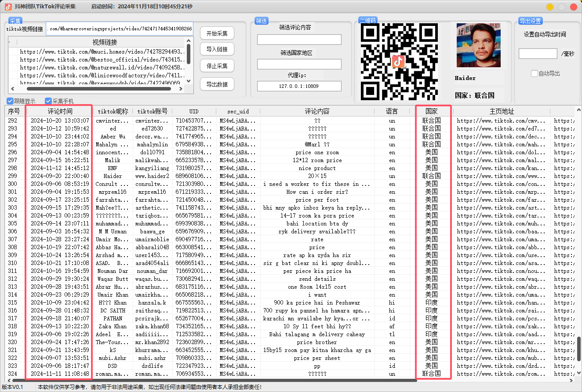Click the 视频链接 list header
This screenshot has width=582, height=392.
(x=105, y=42)
